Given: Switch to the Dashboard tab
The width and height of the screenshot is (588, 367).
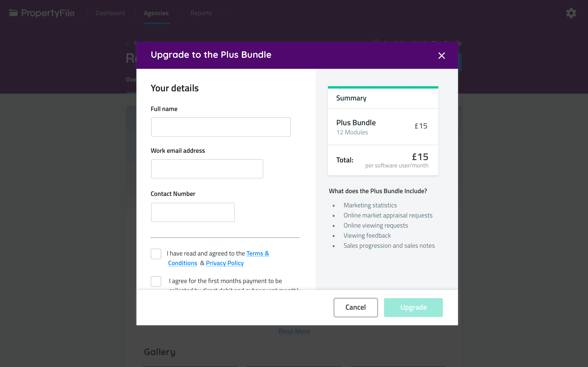Looking at the screenshot, I should [x=110, y=13].
